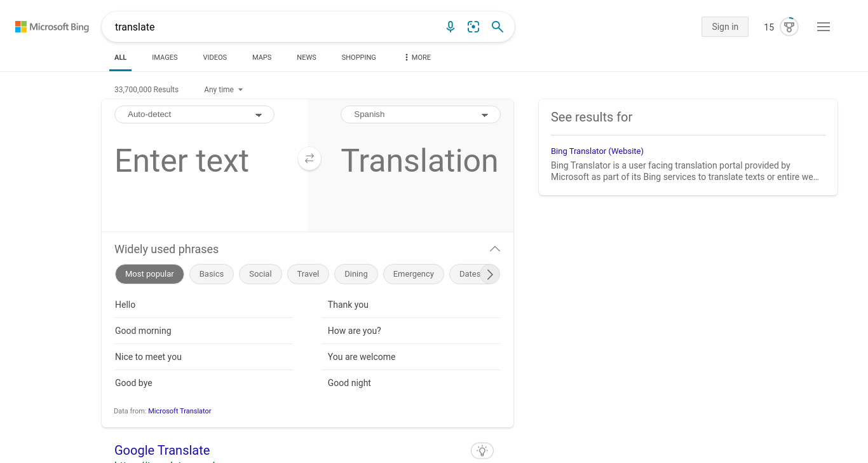The image size is (868, 463).
Task: Switch to the SHOPPING tab
Action: coord(358,57)
